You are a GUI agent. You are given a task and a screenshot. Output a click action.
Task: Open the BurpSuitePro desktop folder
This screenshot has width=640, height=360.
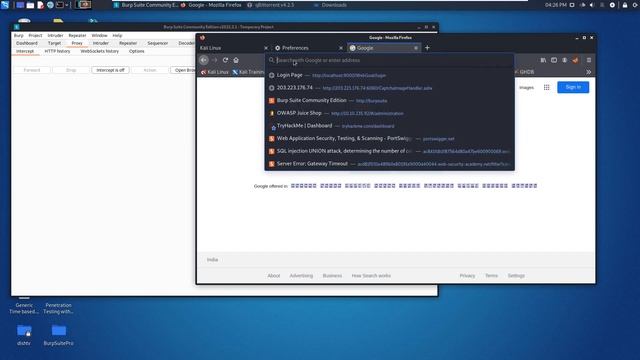click(x=59, y=335)
